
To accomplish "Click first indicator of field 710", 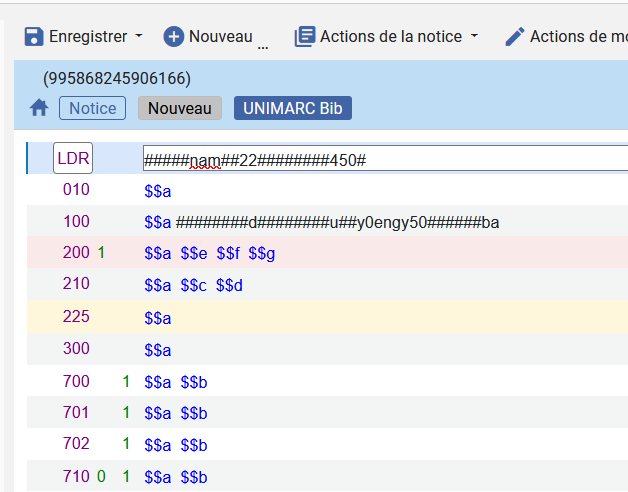I will [101, 477].
